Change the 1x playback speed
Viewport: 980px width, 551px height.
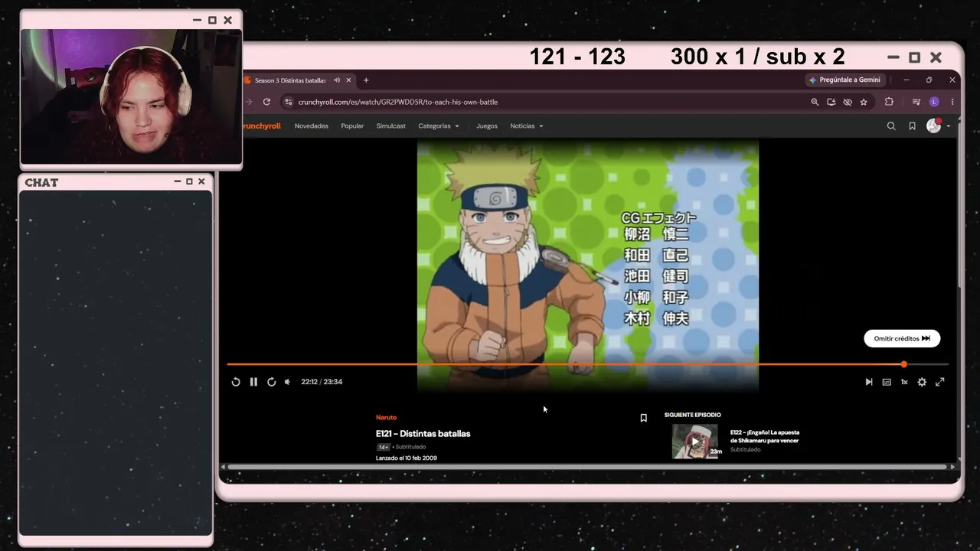[904, 382]
